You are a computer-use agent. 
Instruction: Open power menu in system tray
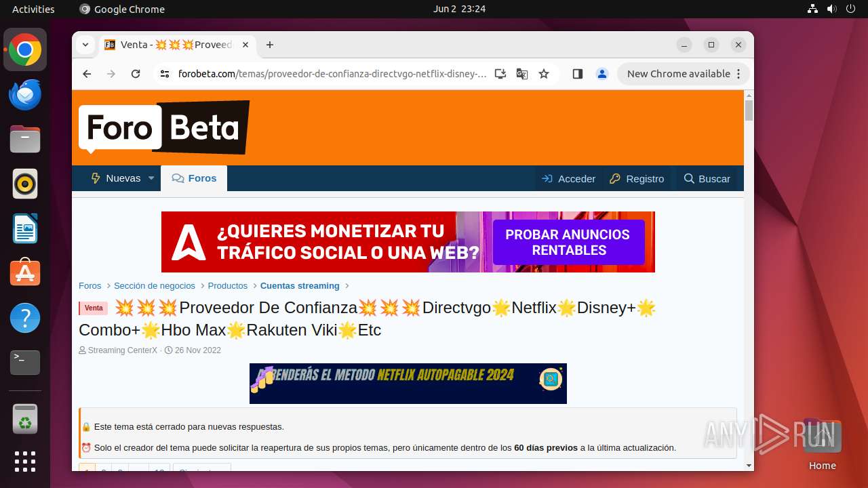850,9
